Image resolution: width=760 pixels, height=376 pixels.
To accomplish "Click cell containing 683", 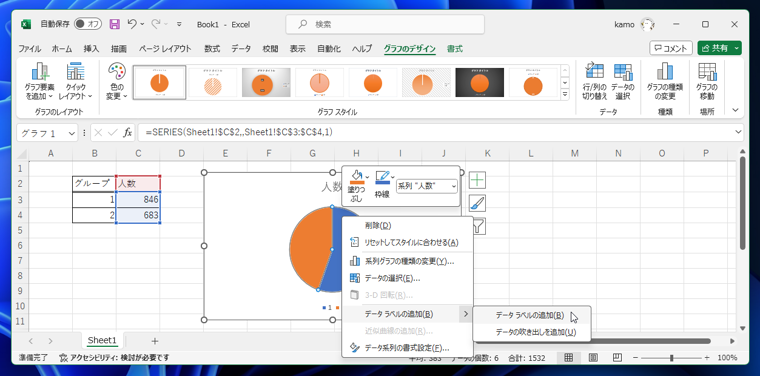I will tap(138, 215).
